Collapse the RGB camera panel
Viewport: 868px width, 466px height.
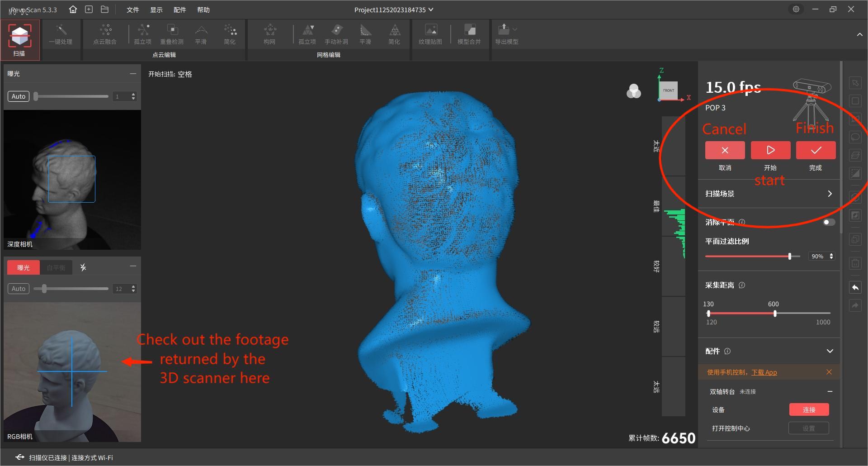click(133, 266)
